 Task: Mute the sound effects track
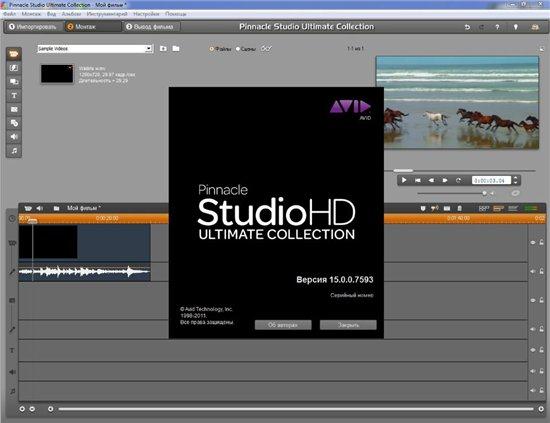(x=533, y=371)
